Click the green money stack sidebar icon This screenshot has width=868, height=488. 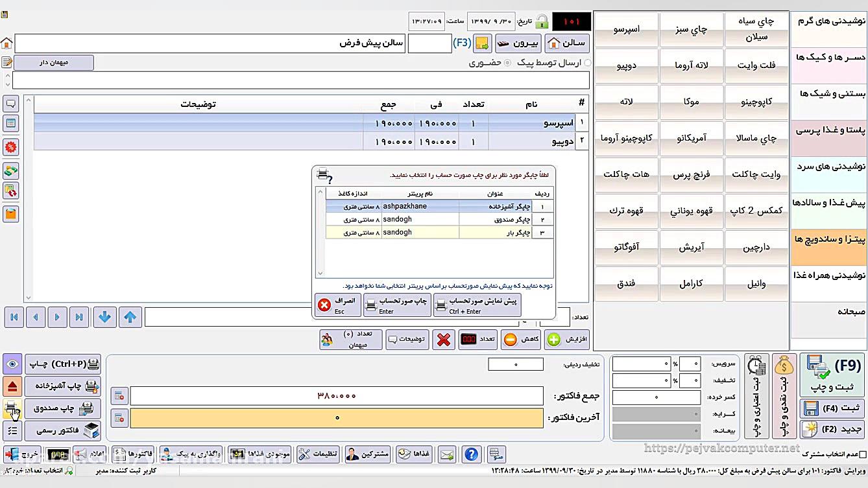point(11,170)
